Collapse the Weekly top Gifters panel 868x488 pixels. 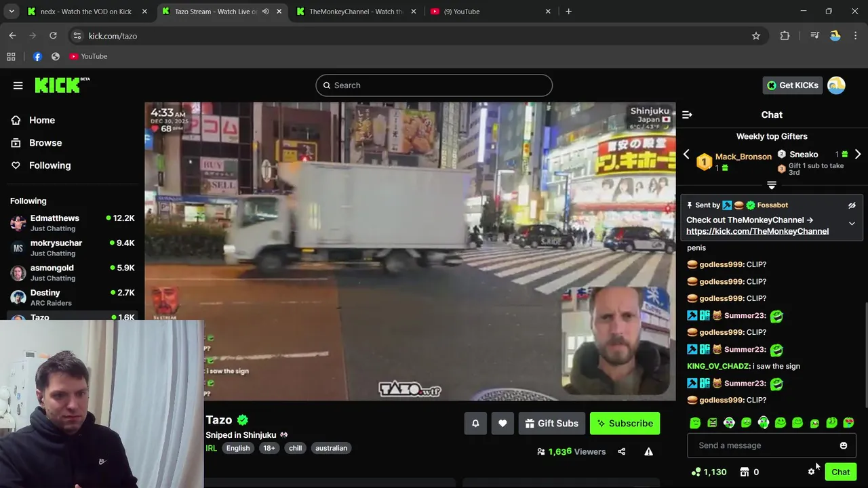(772, 185)
